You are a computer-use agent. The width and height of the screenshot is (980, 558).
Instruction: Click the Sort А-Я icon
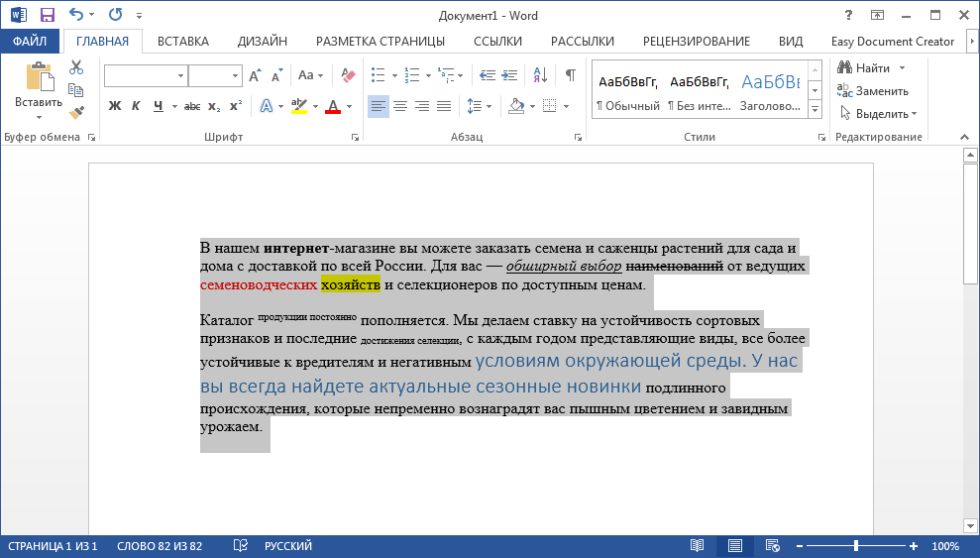click(540, 75)
